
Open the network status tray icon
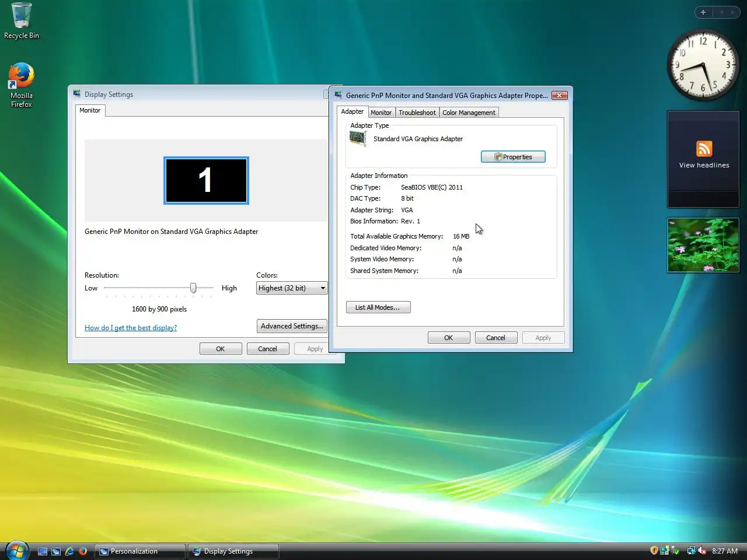click(x=692, y=551)
